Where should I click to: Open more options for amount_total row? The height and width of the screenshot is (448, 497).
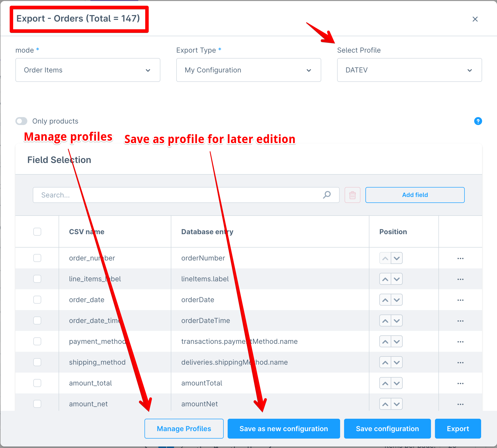pyautogui.click(x=461, y=384)
